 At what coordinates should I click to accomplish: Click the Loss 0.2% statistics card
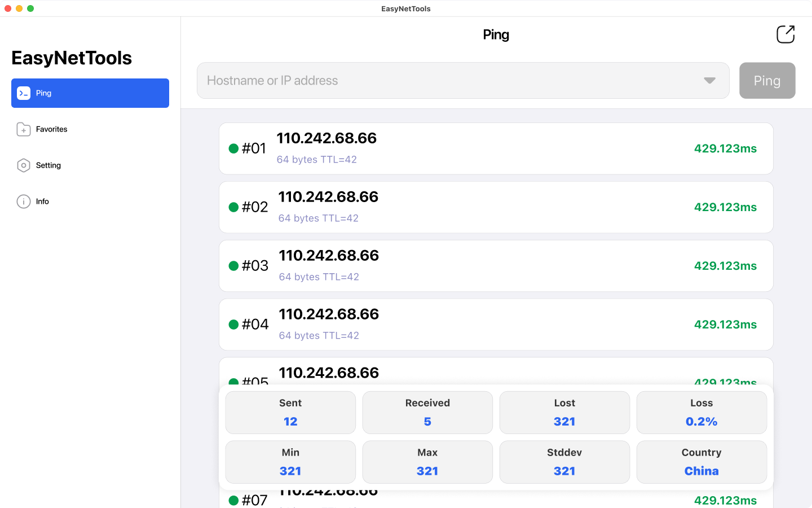click(x=701, y=413)
